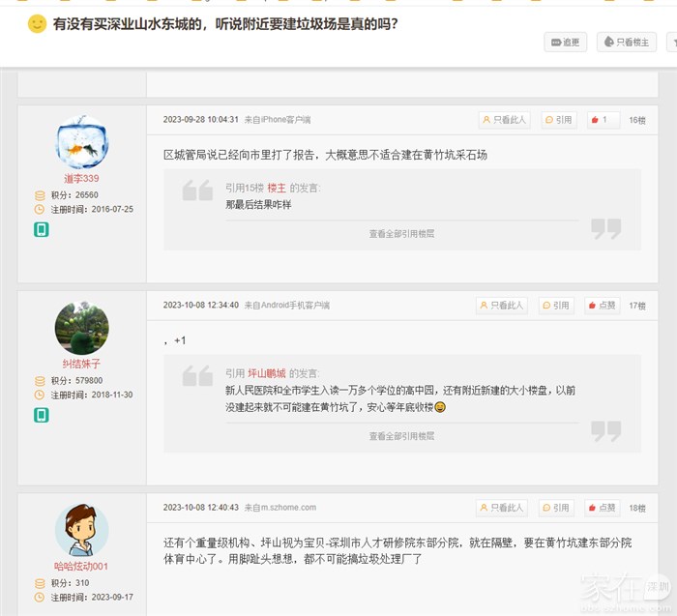The image size is (677, 616).
Task: Open 谁李339's profile via username
Action: click(81, 179)
